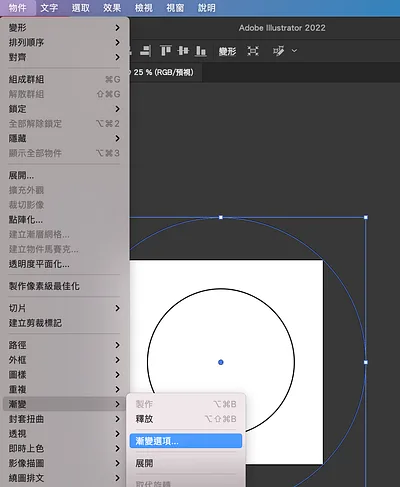Click the circle's blue center point
The height and width of the screenshot is (487, 400).
pyautogui.click(x=221, y=362)
